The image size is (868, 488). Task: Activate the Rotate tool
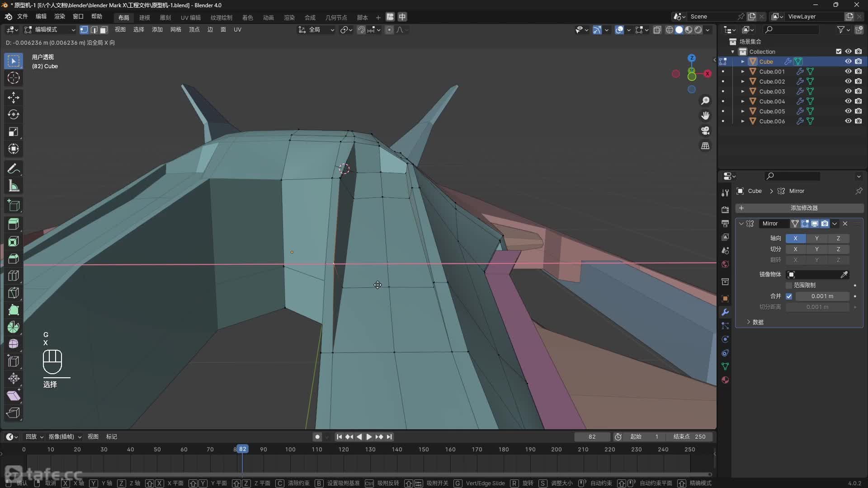(x=14, y=114)
